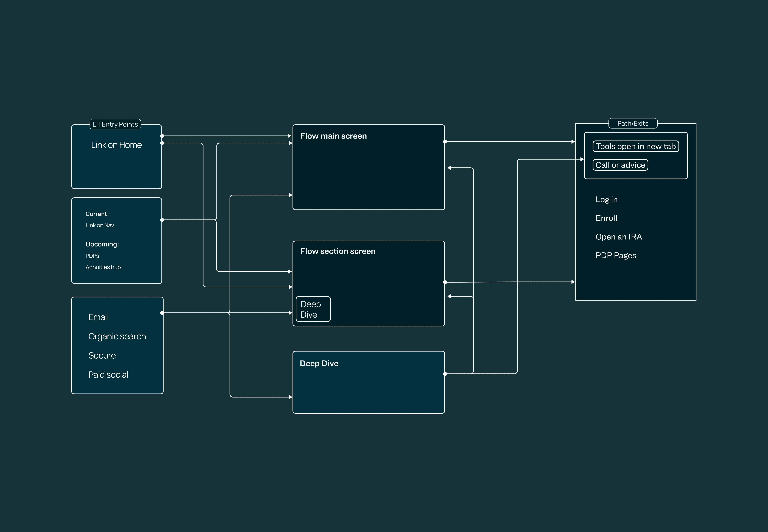The image size is (768, 532).
Task: Click the Link on Nav entry
Action: [100, 225]
